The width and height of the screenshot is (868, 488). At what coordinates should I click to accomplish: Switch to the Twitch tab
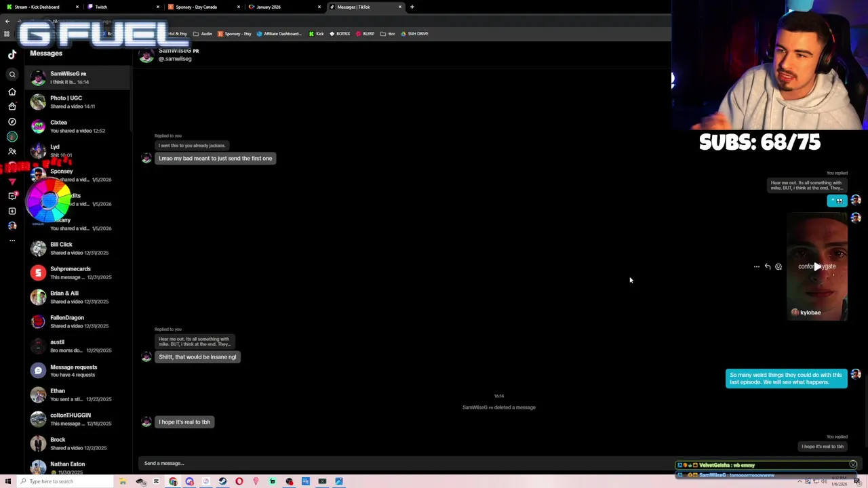tap(122, 7)
